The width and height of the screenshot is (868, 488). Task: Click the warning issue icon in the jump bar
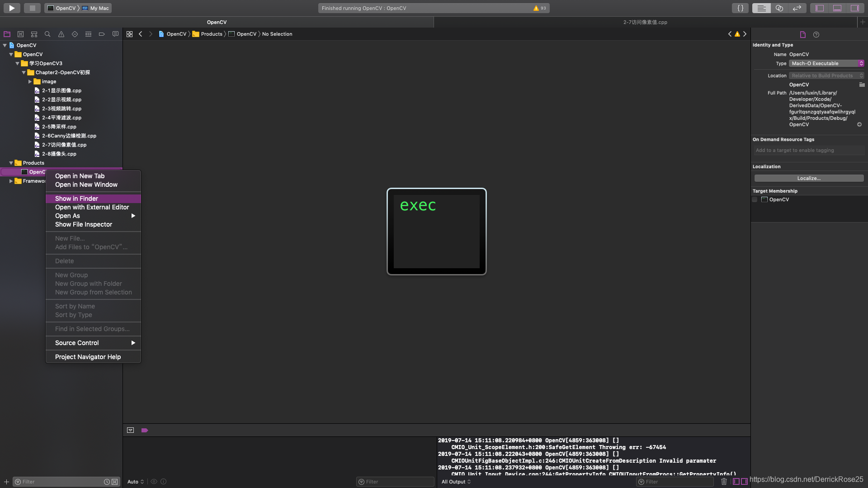[x=737, y=34]
